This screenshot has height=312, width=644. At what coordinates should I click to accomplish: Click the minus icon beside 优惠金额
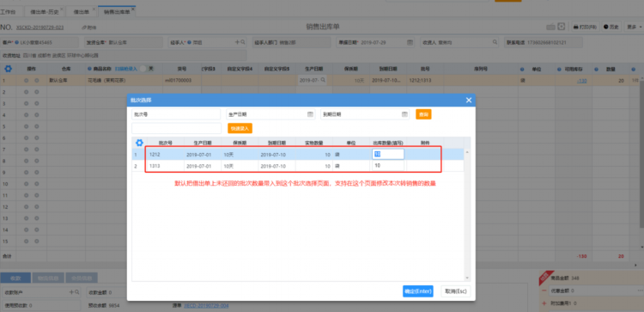(544, 291)
